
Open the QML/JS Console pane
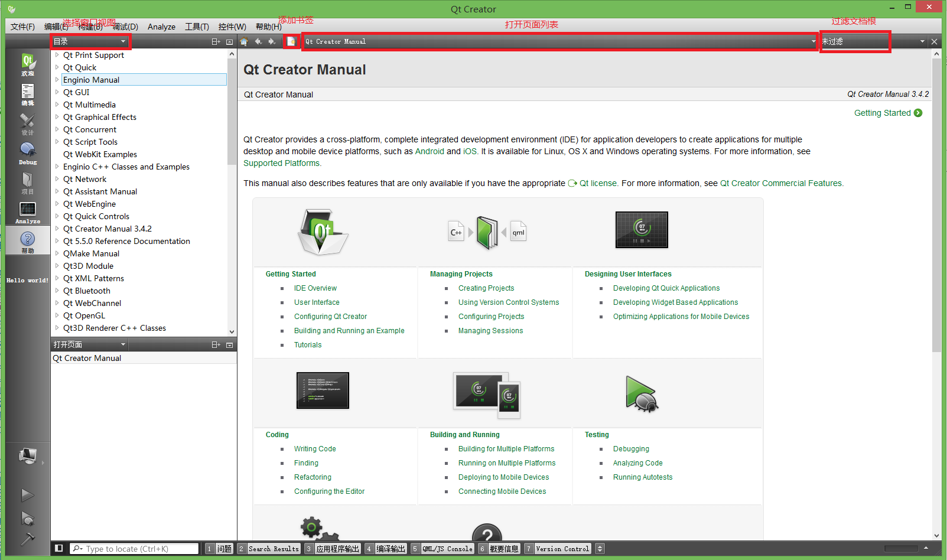point(443,549)
